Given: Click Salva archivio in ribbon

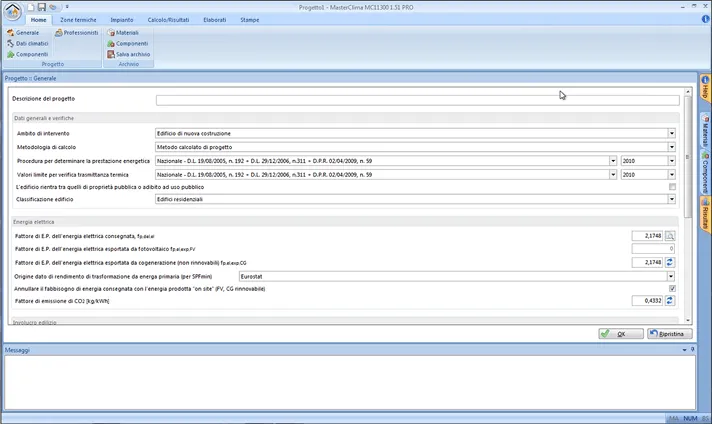Looking at the screenshot, I should click(128, 54).
